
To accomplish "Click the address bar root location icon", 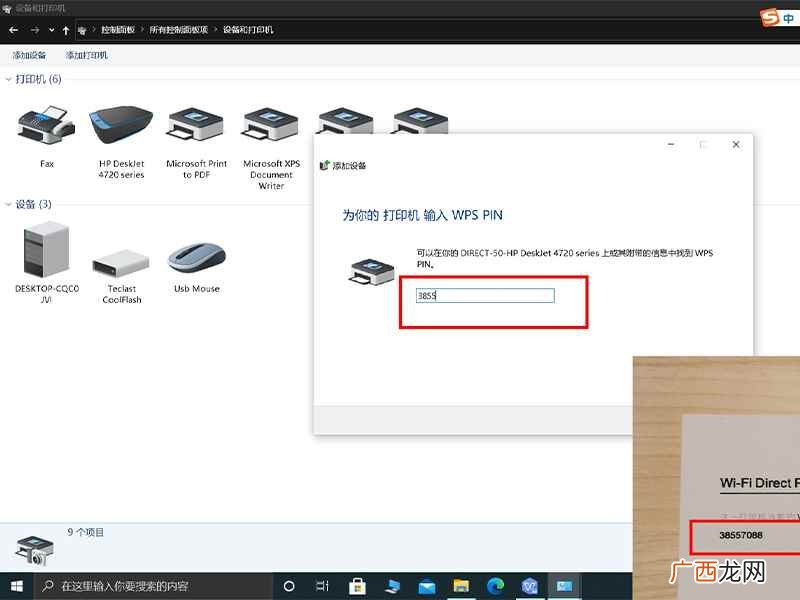I will 82,31.
